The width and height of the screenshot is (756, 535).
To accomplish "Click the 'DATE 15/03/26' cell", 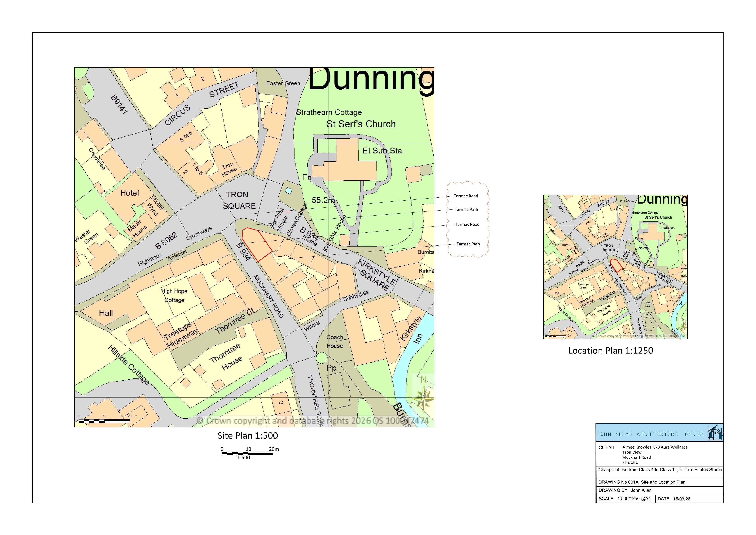I will 689,499.
